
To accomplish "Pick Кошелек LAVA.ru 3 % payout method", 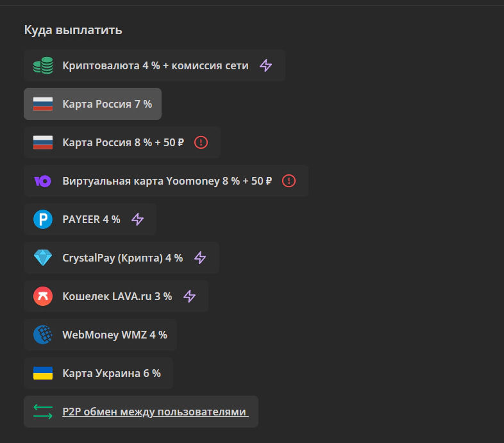I will 117,296.
